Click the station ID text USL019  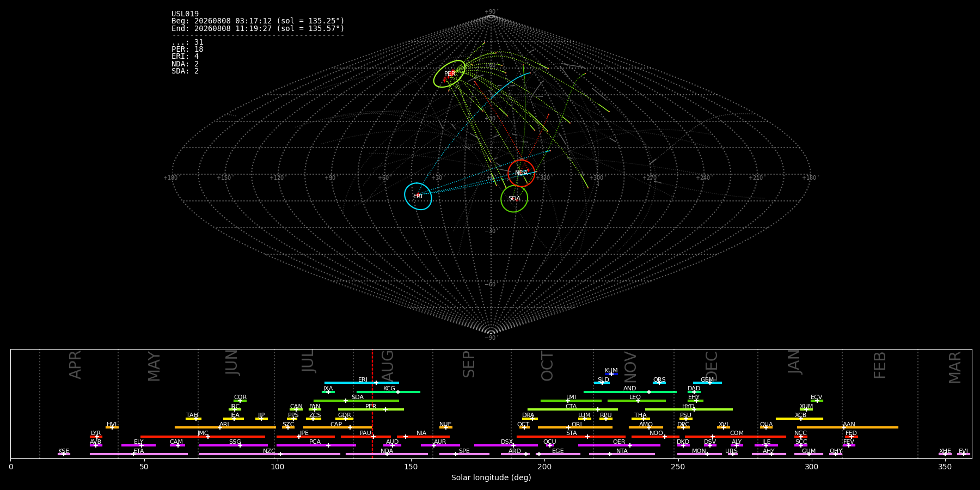(185, 14)
